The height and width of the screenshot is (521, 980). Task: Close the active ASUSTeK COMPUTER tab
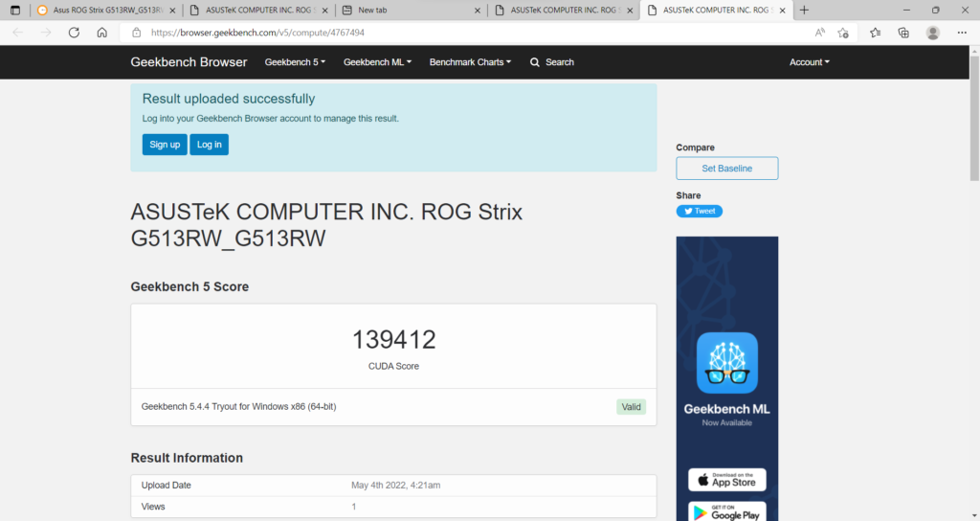(x=783, y=11)
